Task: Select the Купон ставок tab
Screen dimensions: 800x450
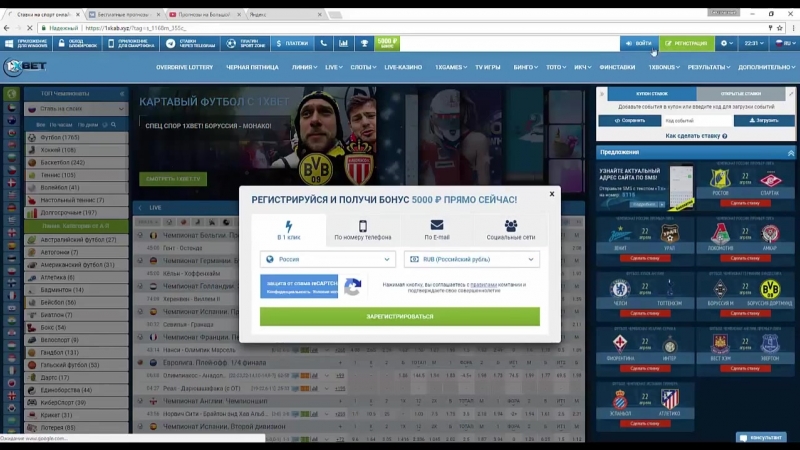Action: tap(652, 94)
